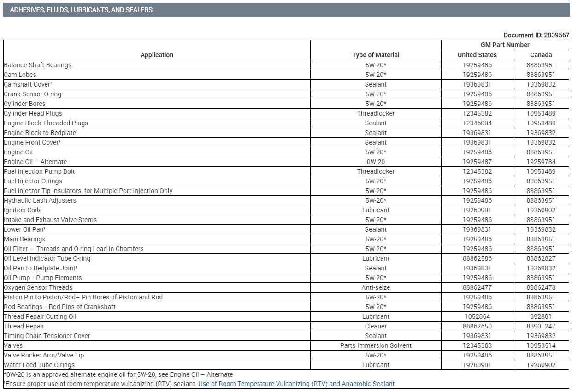Click the Engine Oil – Alternate row
The width and height of the screenshot is (572, 392).
[x=286, y=162]
